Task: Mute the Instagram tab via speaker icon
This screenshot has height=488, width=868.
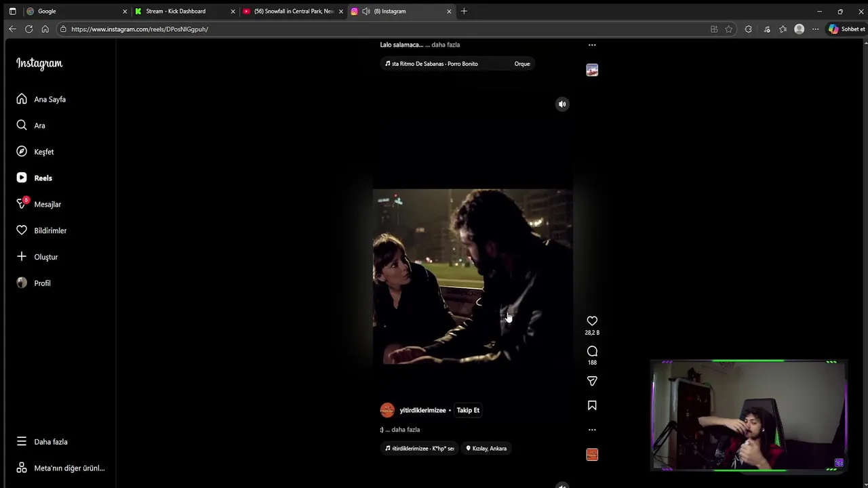Action: [366, 11]
